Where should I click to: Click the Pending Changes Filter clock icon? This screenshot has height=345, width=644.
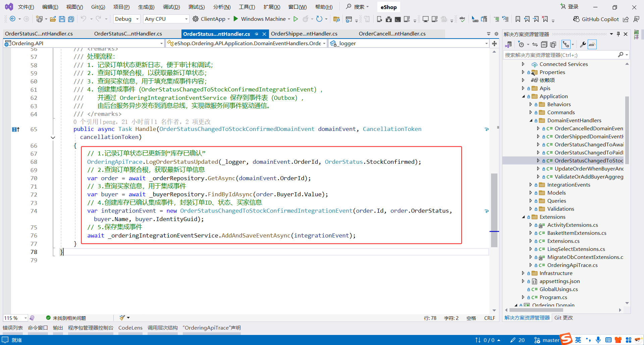click(x=521, y=45)
